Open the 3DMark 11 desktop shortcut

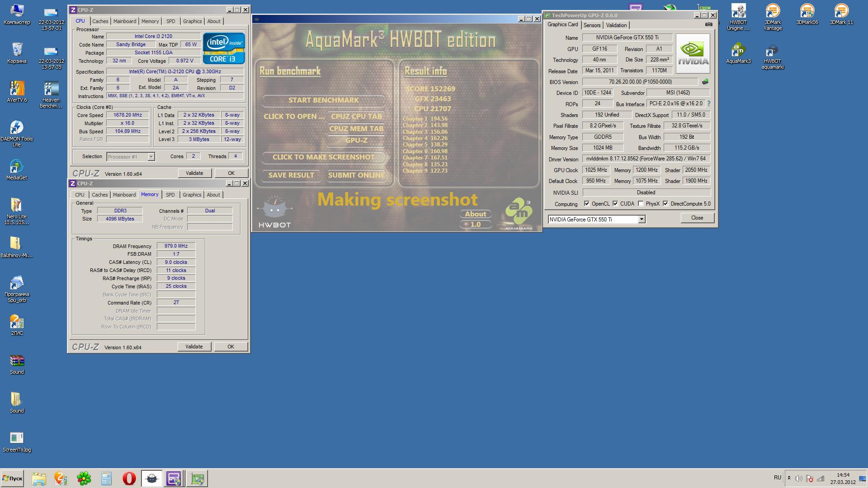coord(841,14)
